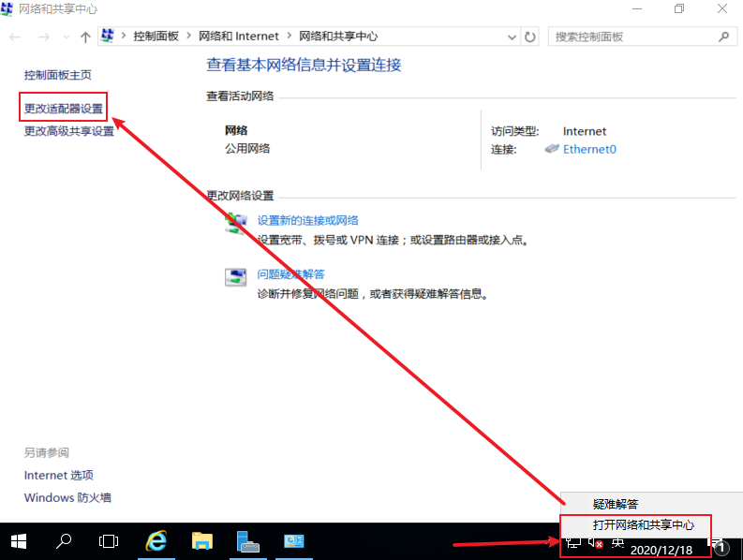The height and width of the screenshot is (560, 743).
Task: Expand chevron after 网络和 Internet breadcrumb
Action: click(290, 36)
